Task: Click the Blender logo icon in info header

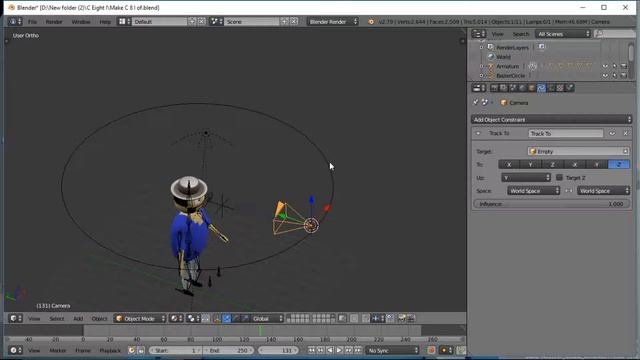Action: click(x=371, y=22)
